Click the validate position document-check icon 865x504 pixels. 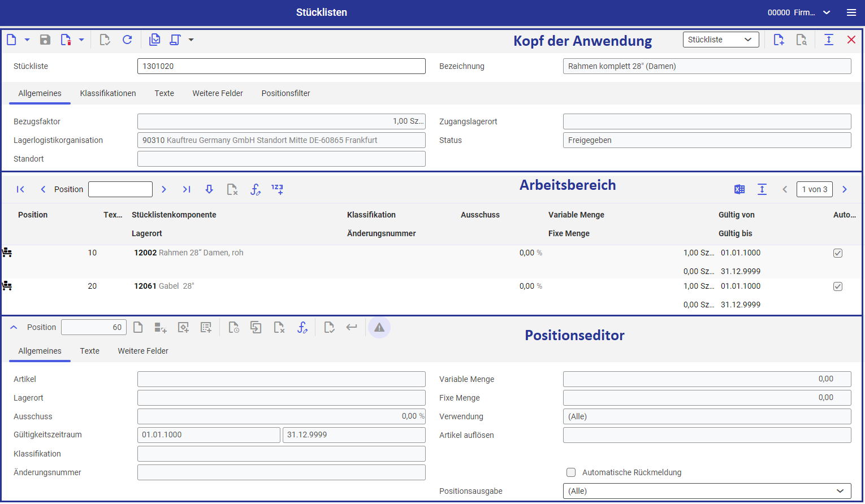329,327
